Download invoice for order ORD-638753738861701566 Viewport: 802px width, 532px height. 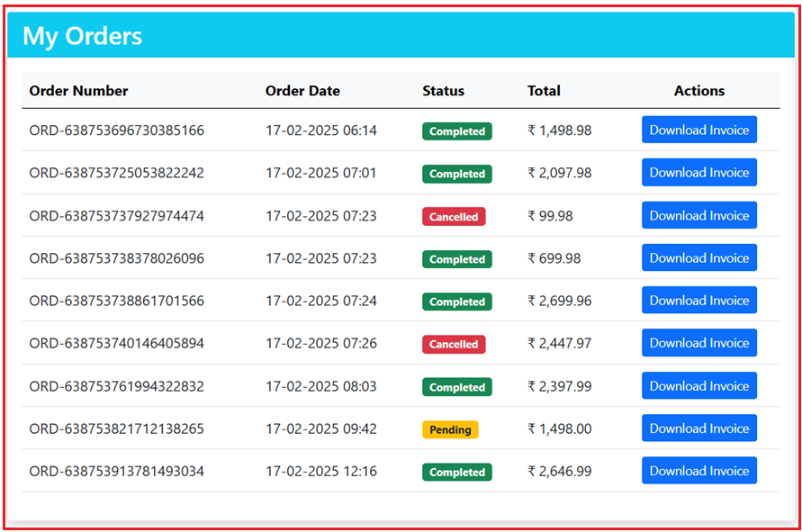(x=699, y=301)
